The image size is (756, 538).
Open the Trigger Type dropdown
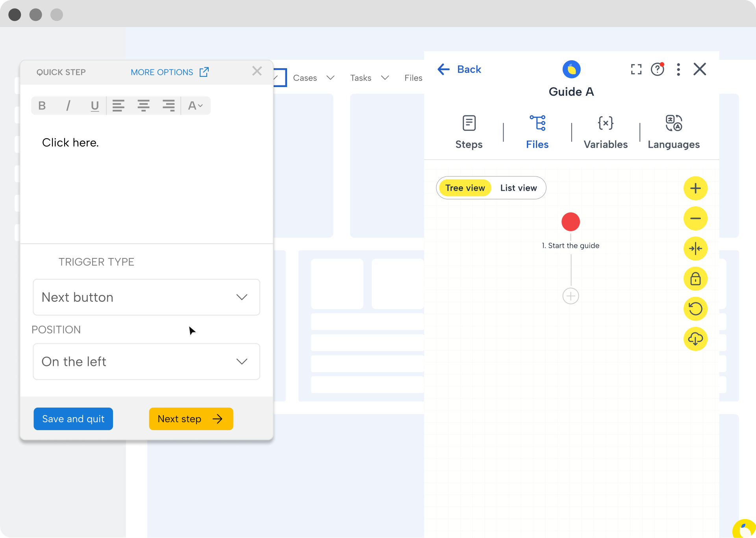146,297
